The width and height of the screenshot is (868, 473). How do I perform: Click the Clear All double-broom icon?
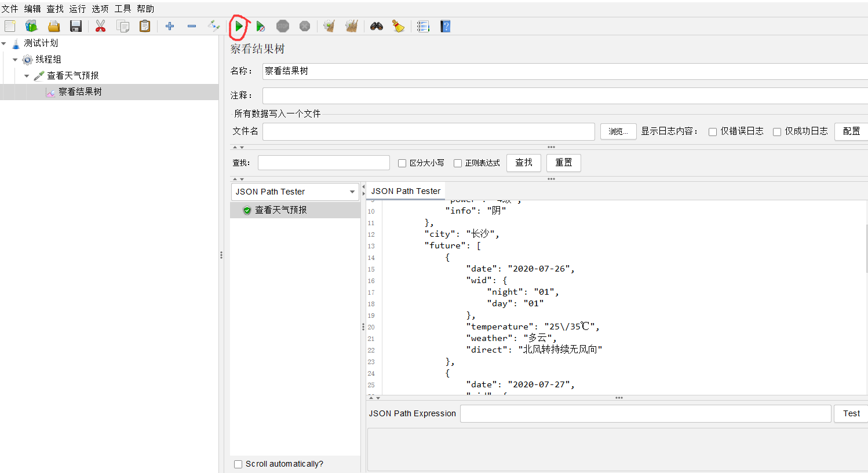point(351,26)
